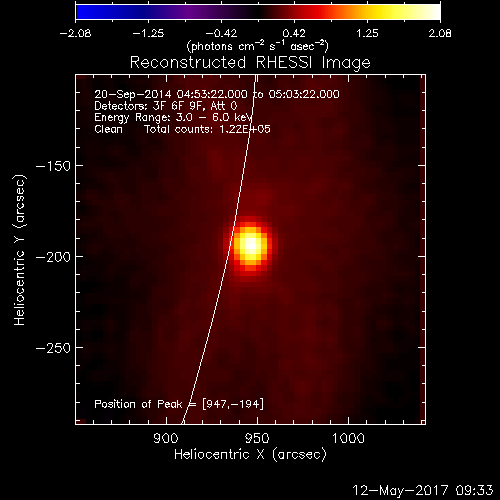Viewport: 500px width, 500px height.
Task: Click the '-150' Y-axis tick label
Action: click(53, 166)
